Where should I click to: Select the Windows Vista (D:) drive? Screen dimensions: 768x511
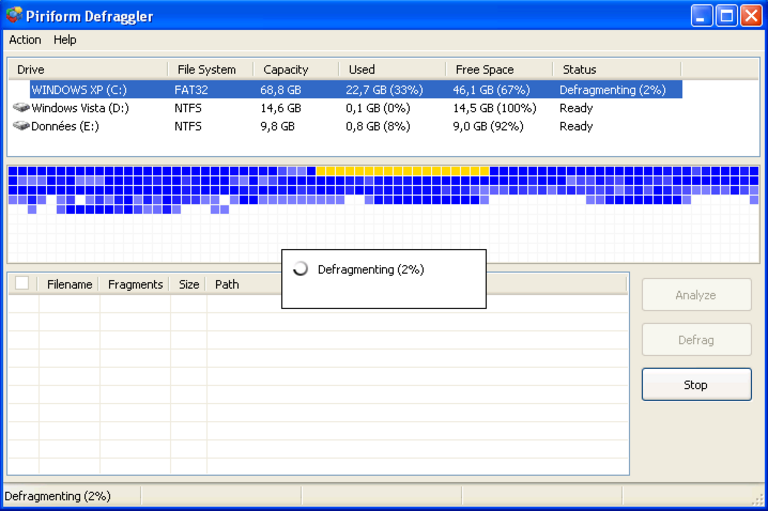[x=80, y=108]
